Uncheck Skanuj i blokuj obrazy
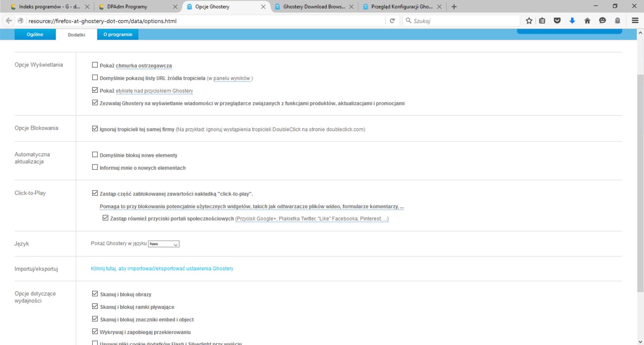644x345 pixels. click(x=95, y=294)
